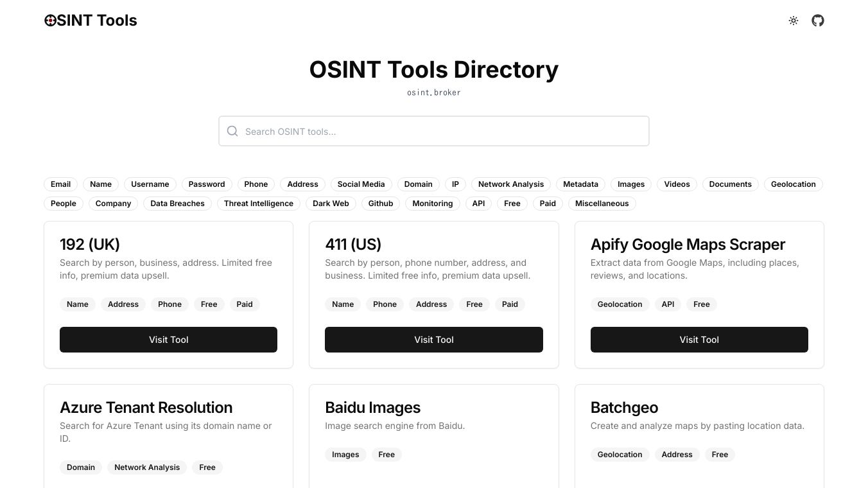Filter by the Name category tag
The height and width of the screenshot is (488, 868).
click(101, 184)
